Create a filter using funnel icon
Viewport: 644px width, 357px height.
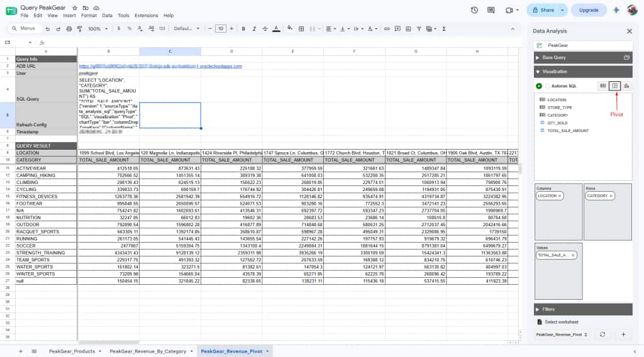[419, 29]
